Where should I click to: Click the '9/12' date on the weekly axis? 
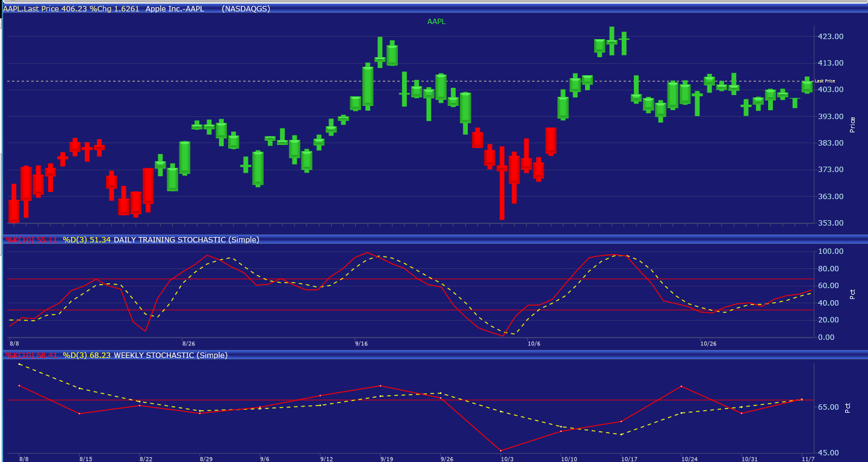pyautogui.click(x=326, y=459)
